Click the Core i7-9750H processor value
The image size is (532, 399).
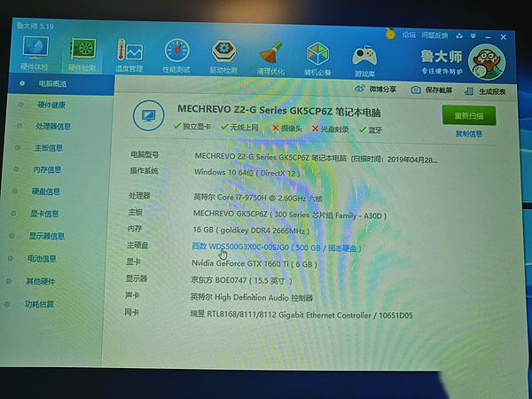[258, 198]
